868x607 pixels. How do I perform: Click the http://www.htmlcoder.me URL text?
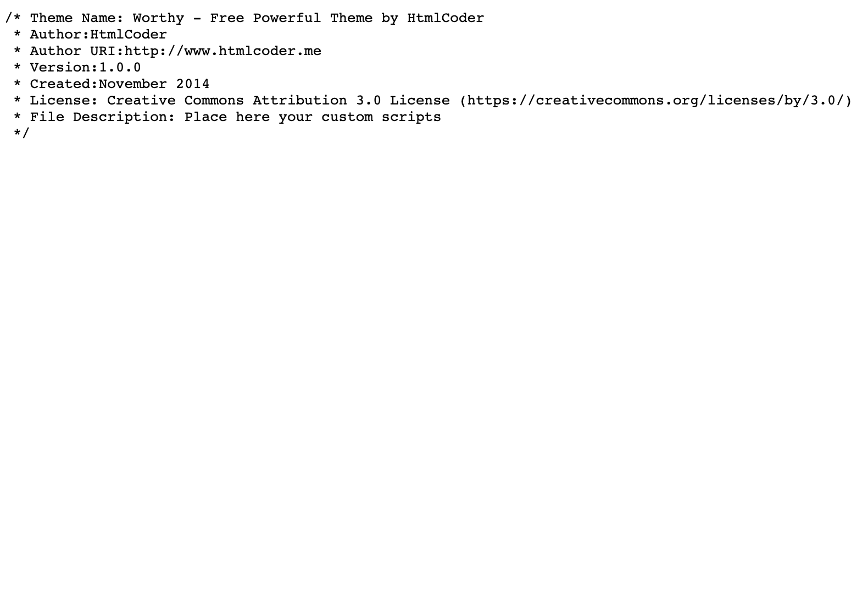click(x=223, y=51)
